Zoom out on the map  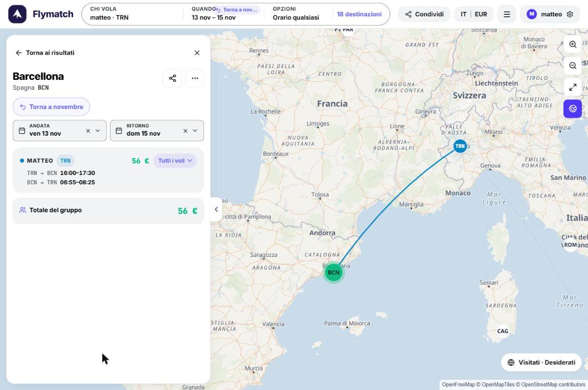573,66
